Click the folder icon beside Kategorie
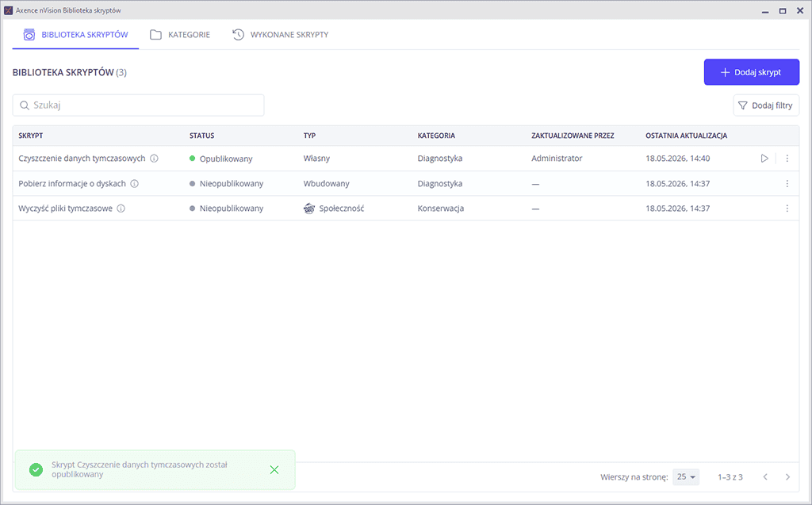 coord(156,35)
